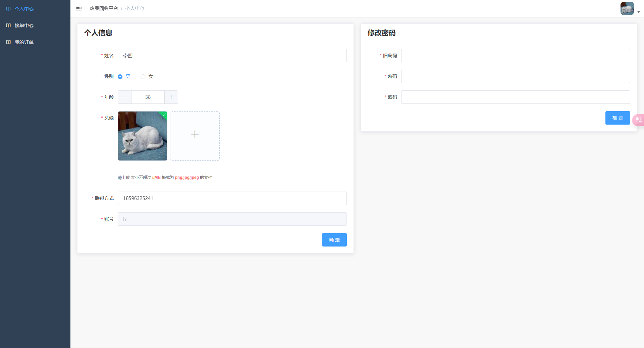Click the sidebar collapse hamburger icon
Image resolution: width=644 pixels, height=348 pixels.
pyautogui.click(x=79, y=8)
